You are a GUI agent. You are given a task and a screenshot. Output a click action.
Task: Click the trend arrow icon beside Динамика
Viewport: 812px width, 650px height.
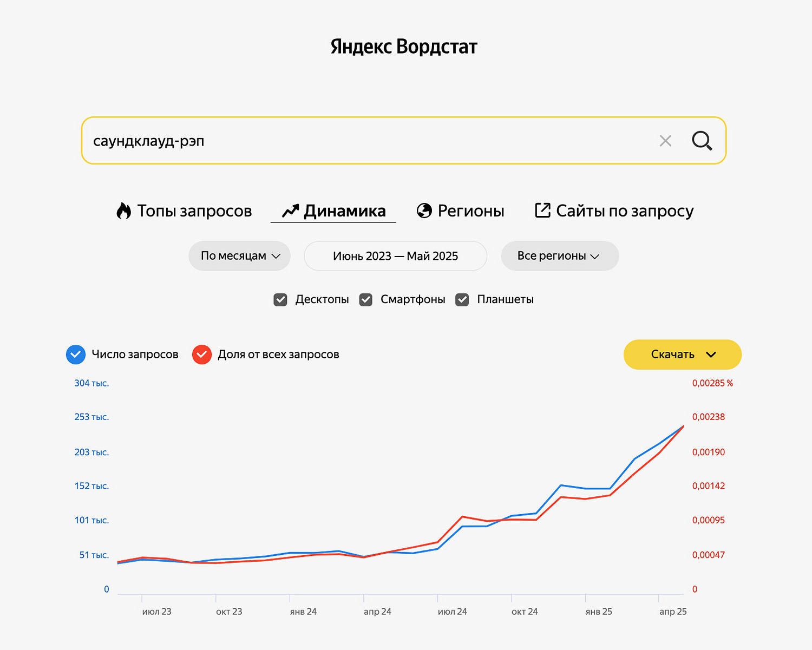point(291,211)
